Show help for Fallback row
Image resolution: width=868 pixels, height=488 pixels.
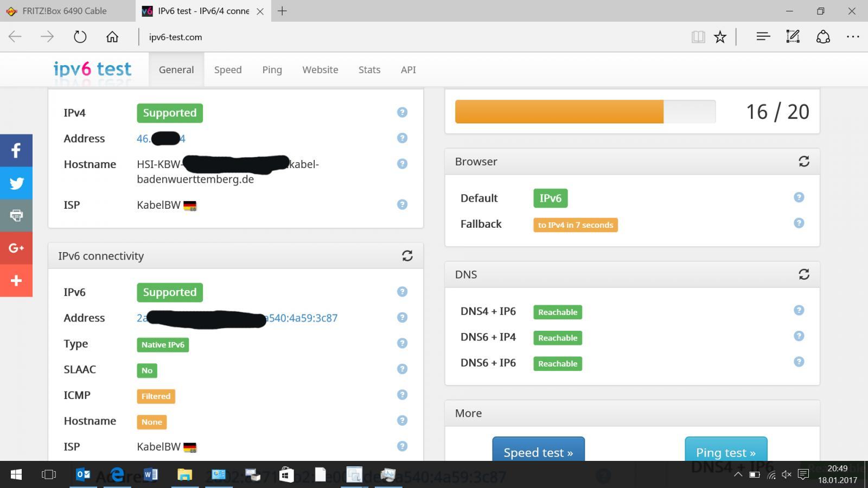tap(799, 223)
